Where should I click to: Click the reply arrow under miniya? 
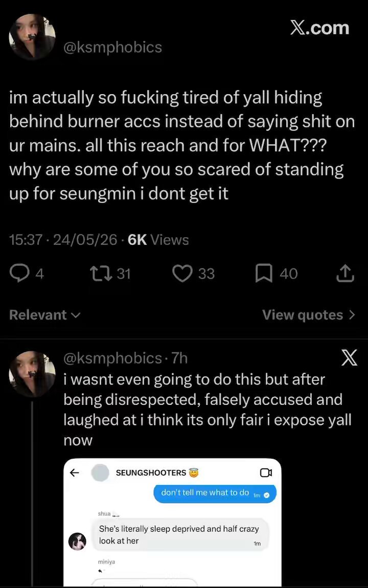point(100,571)
